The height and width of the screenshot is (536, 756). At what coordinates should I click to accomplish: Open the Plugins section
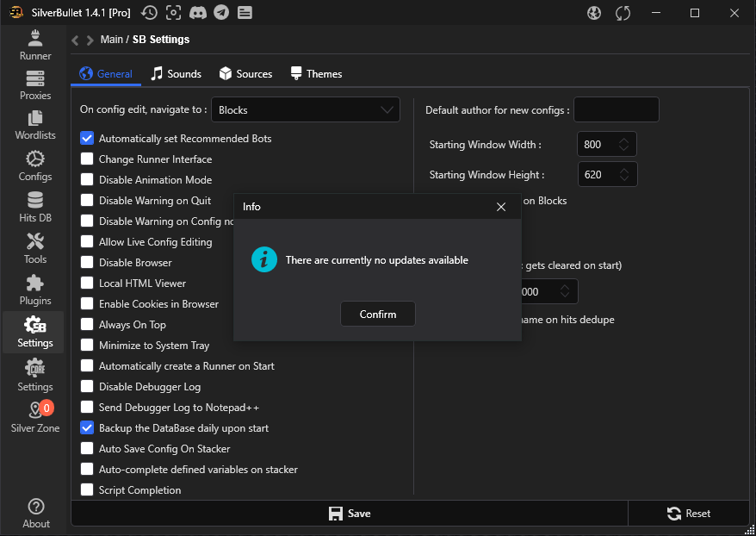pos(35,290)
